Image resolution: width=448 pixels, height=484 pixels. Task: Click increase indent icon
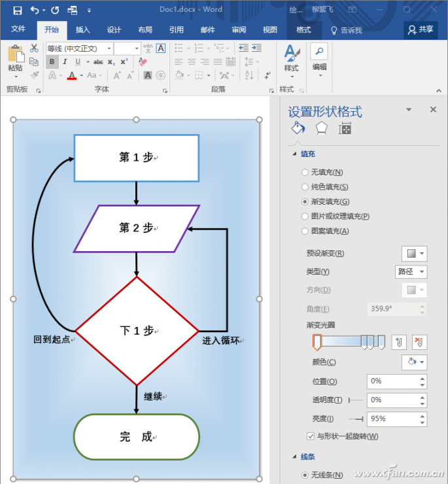point(256,48)
